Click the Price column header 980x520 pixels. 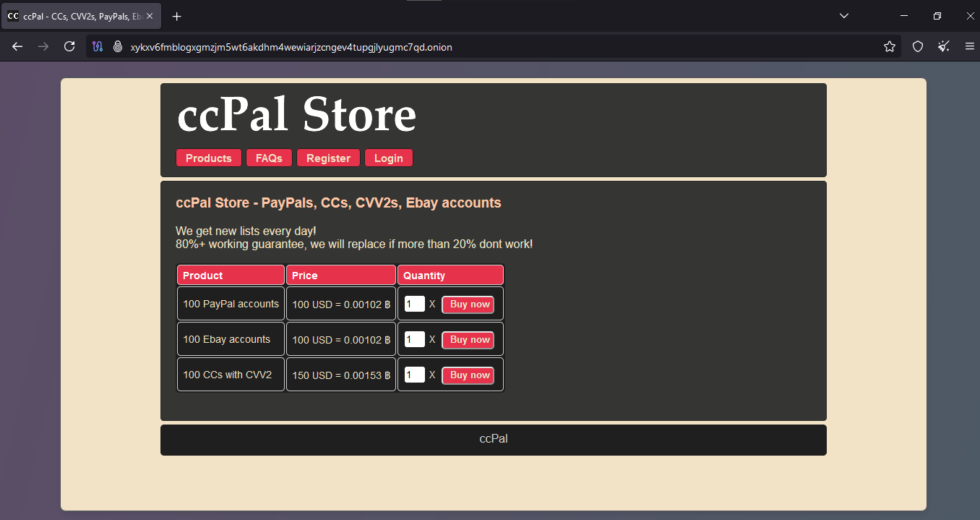341,275
